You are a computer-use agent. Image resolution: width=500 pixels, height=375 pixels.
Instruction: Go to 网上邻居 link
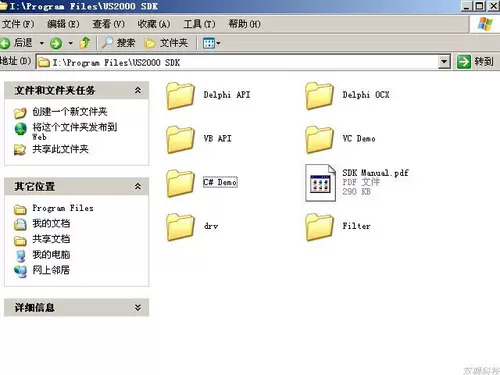(x=51, y=270)
